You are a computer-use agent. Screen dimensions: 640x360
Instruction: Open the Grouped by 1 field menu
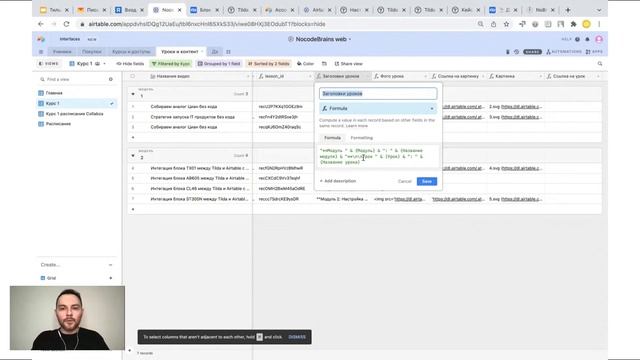219,64
